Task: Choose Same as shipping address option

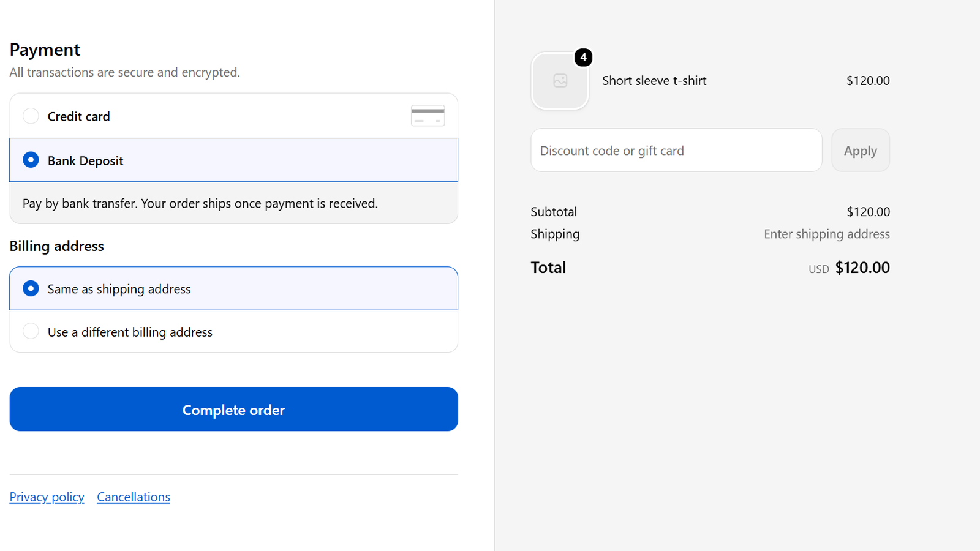Action: click(x=233, y=288)
